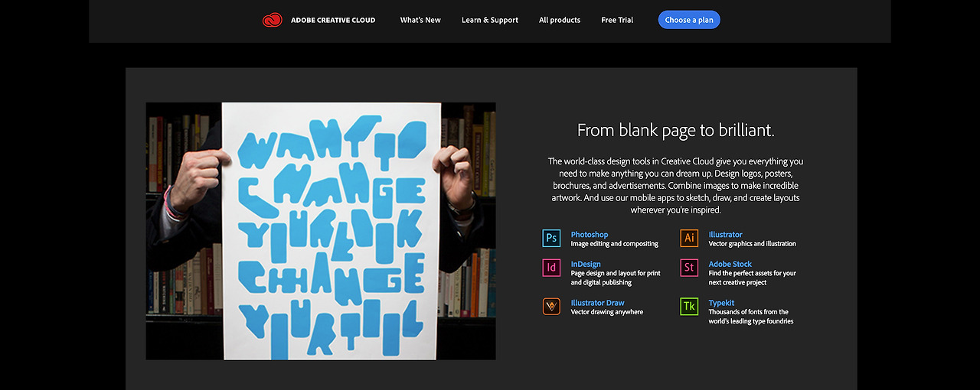Open the What's New menu item
This screenshot has width=980, height=390.
point(420,20)
